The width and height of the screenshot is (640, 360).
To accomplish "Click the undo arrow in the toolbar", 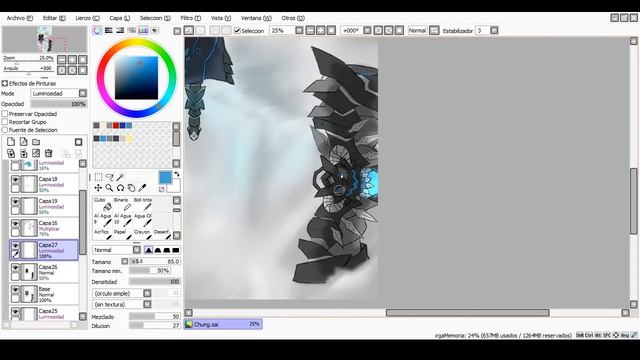I will (189, 31).
